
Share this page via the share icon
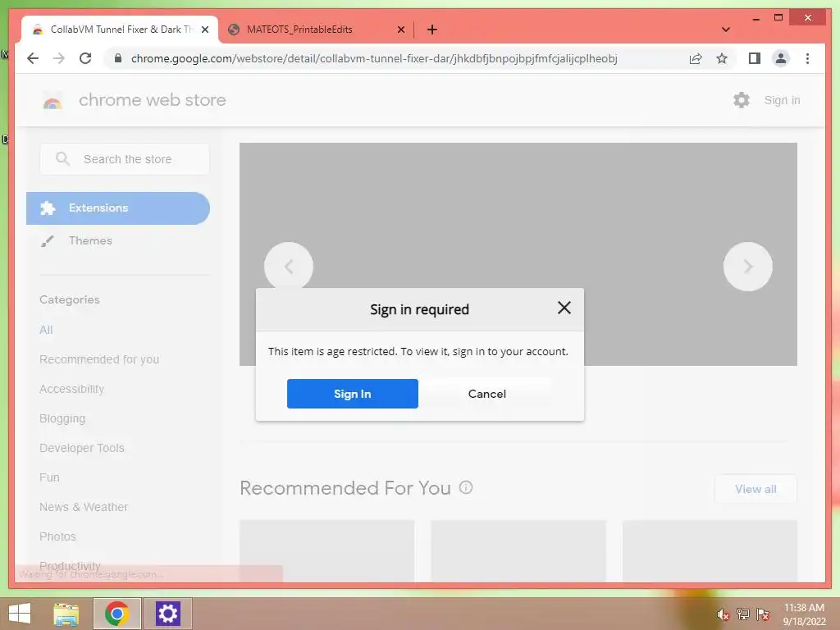[x=696, y=58]
